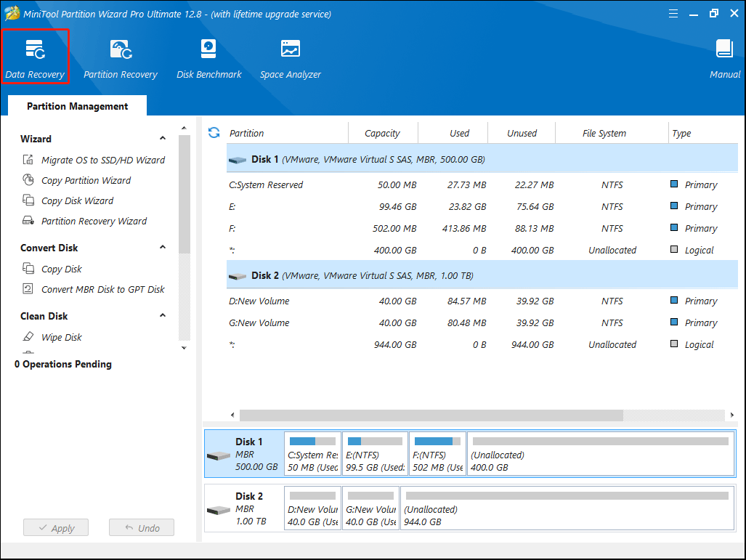Open Disk Benchmark tool

coord(209,59)
